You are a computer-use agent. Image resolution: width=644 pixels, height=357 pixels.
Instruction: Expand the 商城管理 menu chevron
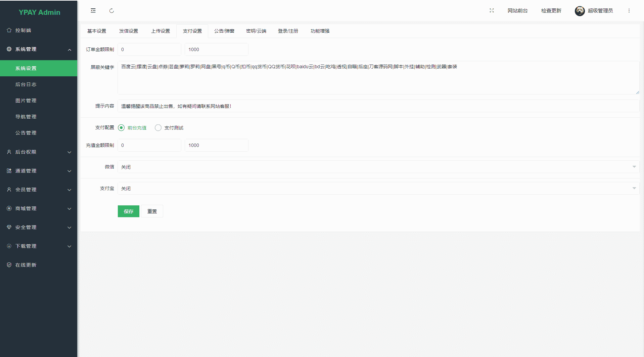point(70,209)
